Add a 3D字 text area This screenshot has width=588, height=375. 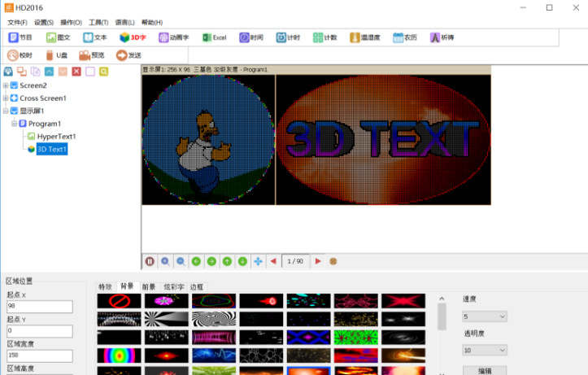coord(133,37)
